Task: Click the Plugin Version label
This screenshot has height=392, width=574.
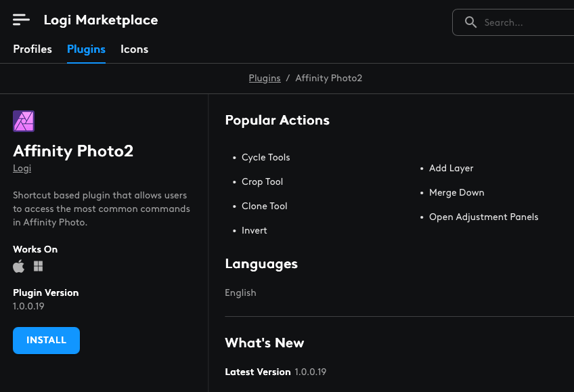Action: [x=46, y=292]
